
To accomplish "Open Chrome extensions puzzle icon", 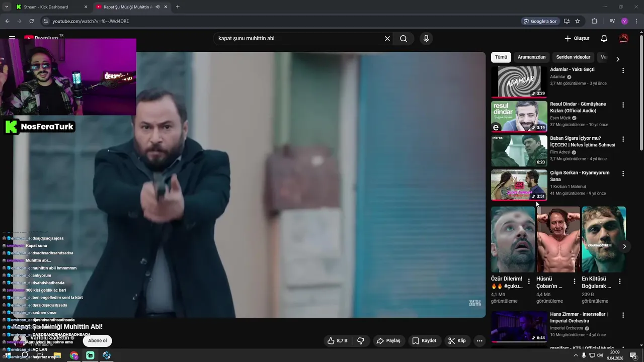I will 594,21.
